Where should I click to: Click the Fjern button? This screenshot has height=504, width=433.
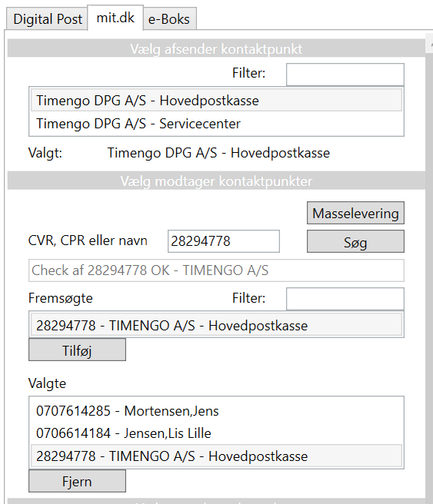(77, 481)
